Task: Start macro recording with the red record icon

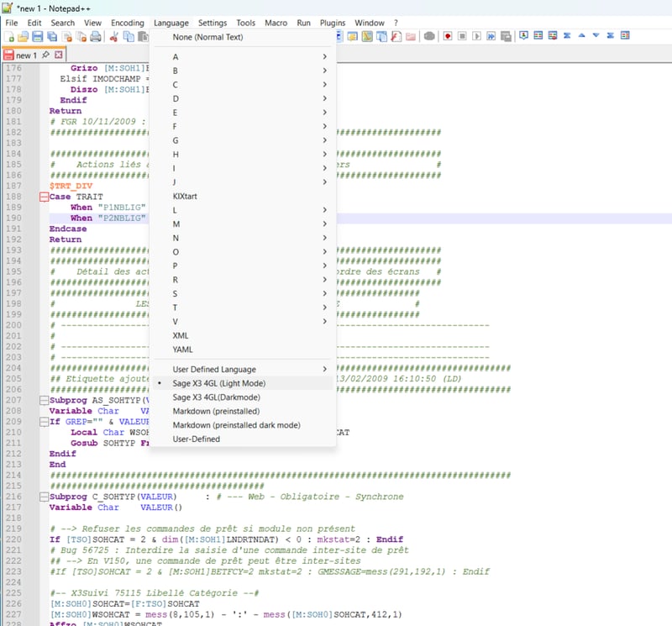Action: click(448, 36)
